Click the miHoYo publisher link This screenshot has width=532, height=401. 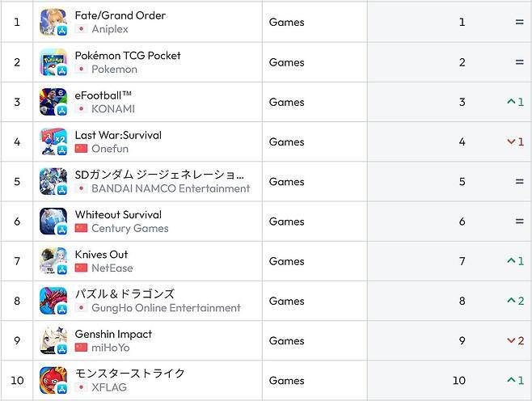(111, 348)
